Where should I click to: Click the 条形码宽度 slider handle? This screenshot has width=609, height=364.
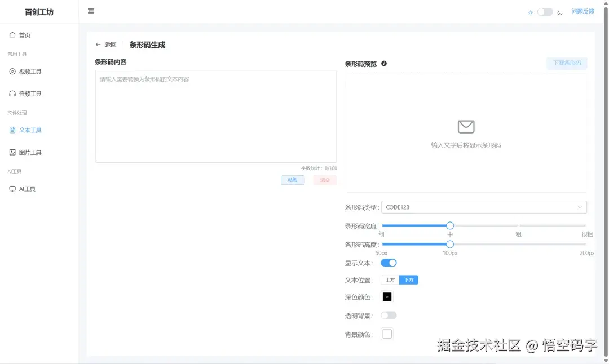click(449, 225)
